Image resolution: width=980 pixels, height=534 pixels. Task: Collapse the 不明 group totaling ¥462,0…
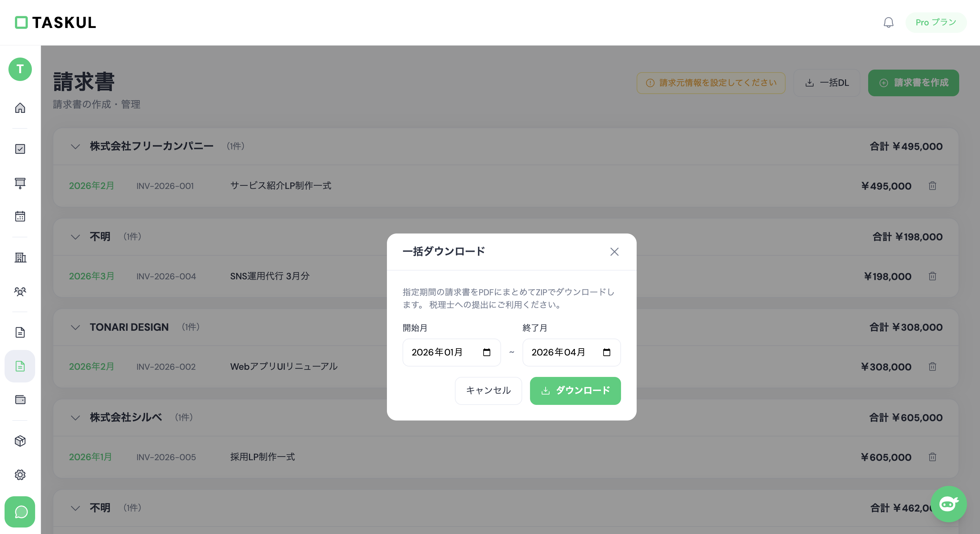(75, 508)
